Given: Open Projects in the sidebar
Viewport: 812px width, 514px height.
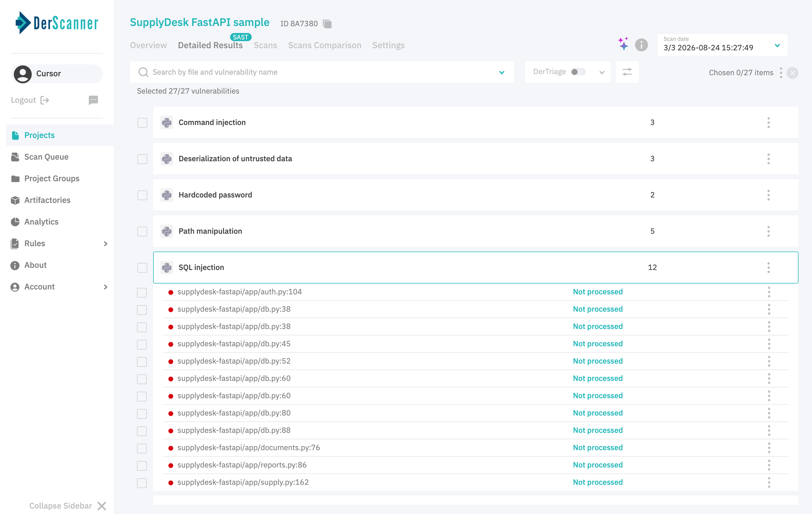Looking at the screenshot, I should point(59,135).
